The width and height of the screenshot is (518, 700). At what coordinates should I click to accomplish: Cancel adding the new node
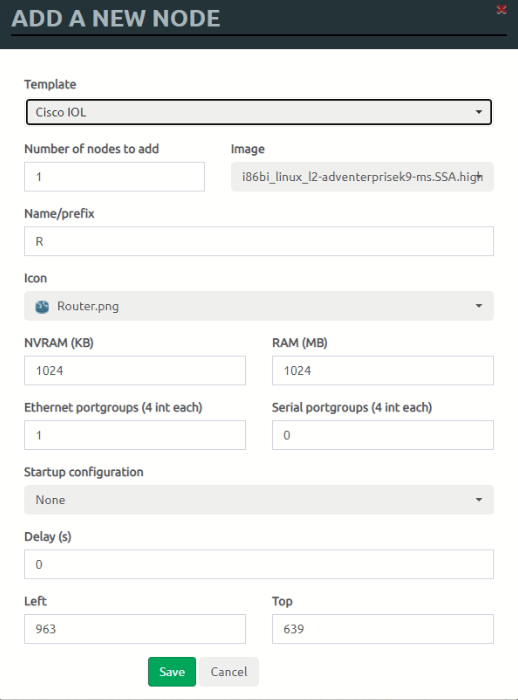coord(229,672)
